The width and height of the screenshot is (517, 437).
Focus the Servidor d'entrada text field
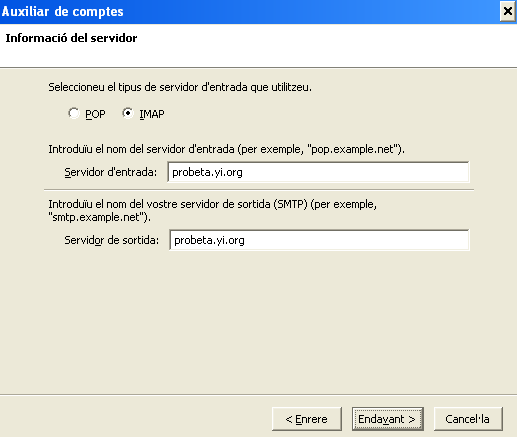tap(318, 172)
